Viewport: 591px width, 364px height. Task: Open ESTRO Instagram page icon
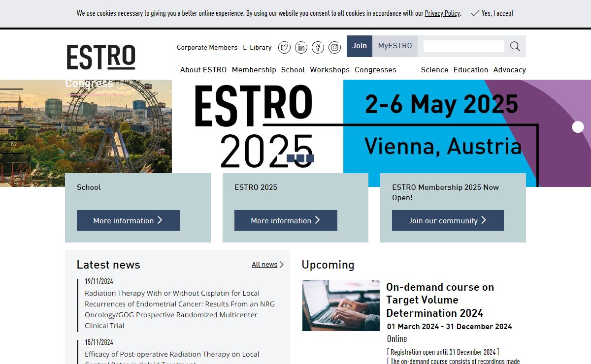click(x=334, y=47)
